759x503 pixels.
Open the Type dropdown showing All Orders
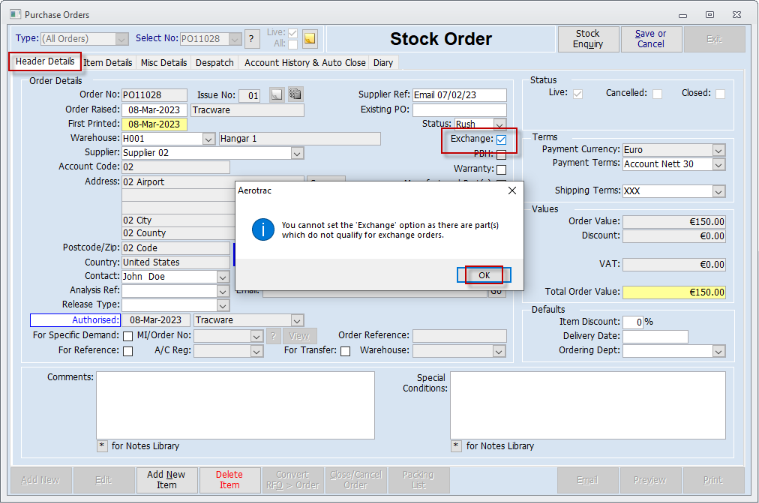coord(122,39)
